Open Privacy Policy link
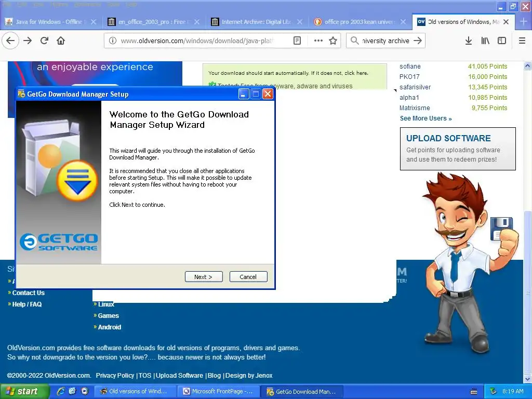 coord(115,376)
